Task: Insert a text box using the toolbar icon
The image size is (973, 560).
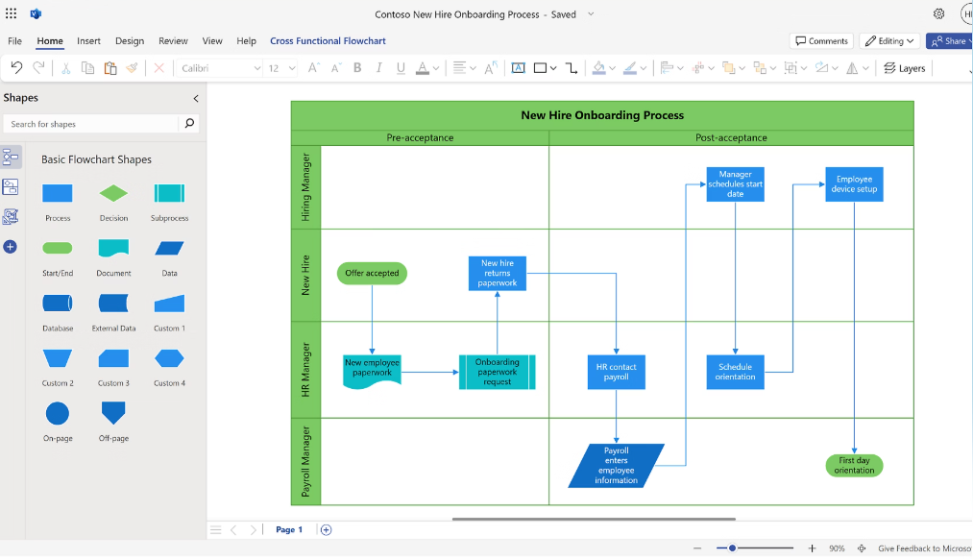Action: [x=519, y=67]
